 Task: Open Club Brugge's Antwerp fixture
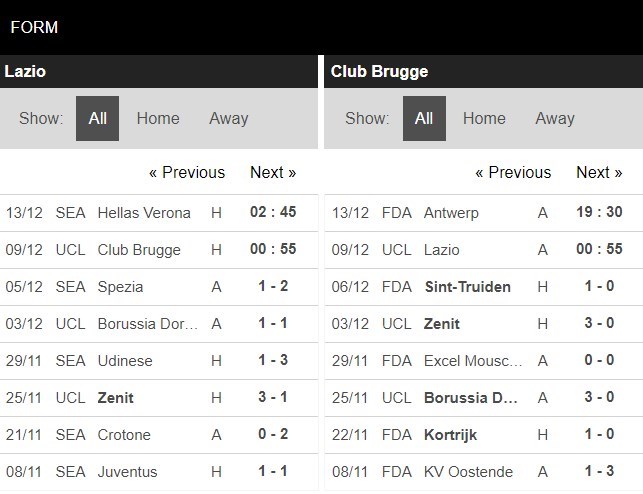[454, 213]
